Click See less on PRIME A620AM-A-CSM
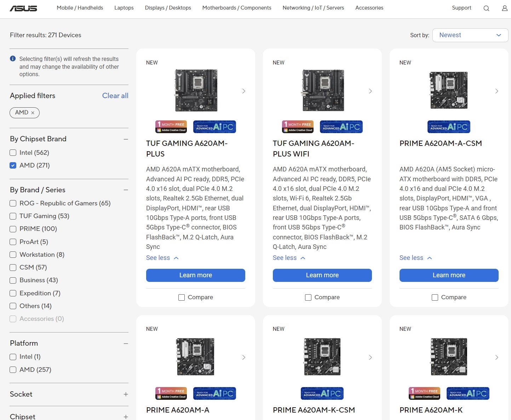 tap(416, 258)
